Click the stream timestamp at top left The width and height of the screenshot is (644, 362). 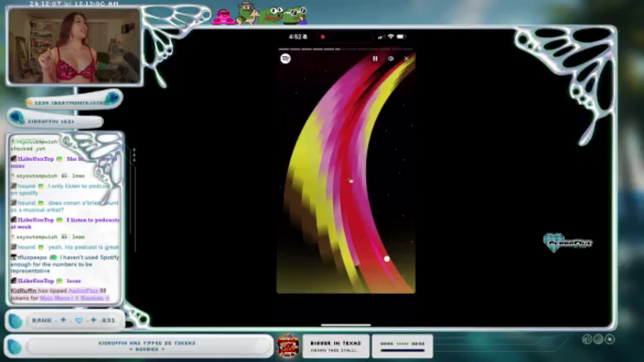[x=74, y=4]
